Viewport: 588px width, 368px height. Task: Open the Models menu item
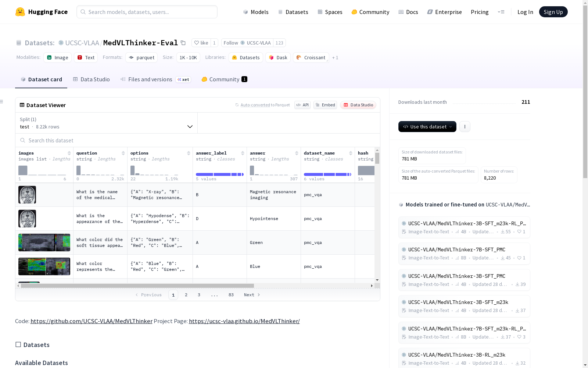(256, 12)
